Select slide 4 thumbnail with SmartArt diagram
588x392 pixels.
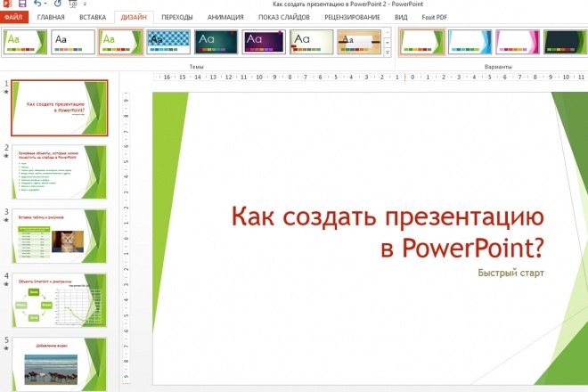point(60,300)
